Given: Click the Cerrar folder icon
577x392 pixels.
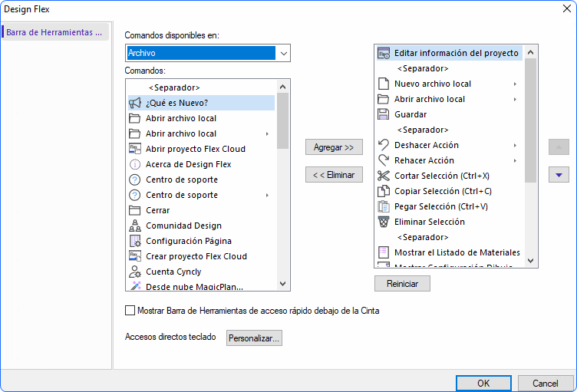Looking at the screenshot, I should (x=135, y=210).
